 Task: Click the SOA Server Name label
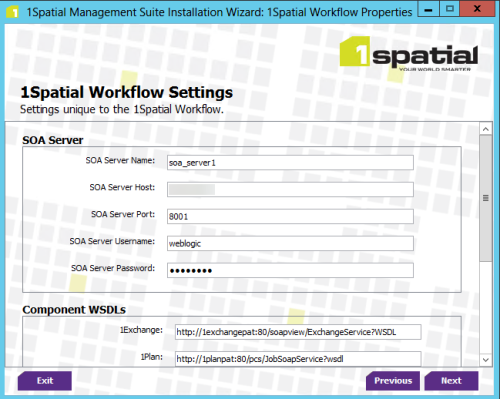pos(120,160)
